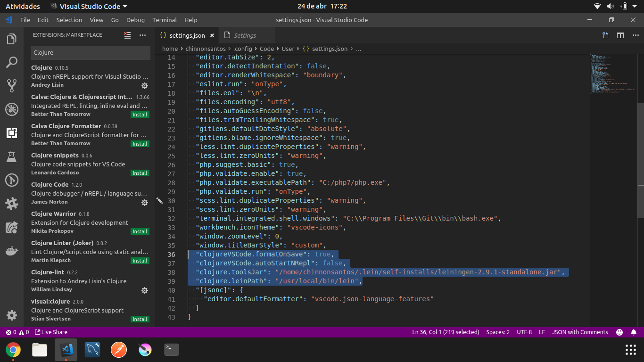Open MySQL Workbench from the dock
Screen dimensions: 644x362
(92, 350)
